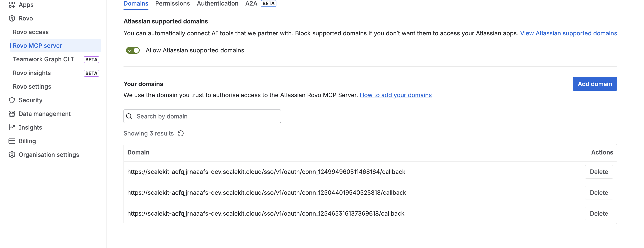Click the Search by domain field

click(202, 116)
